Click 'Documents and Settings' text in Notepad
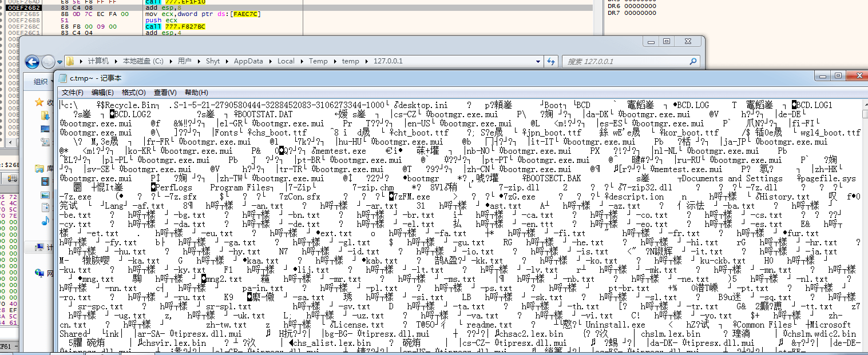The image size is (868, 355). pyautogui.click(x=732, y=178)
